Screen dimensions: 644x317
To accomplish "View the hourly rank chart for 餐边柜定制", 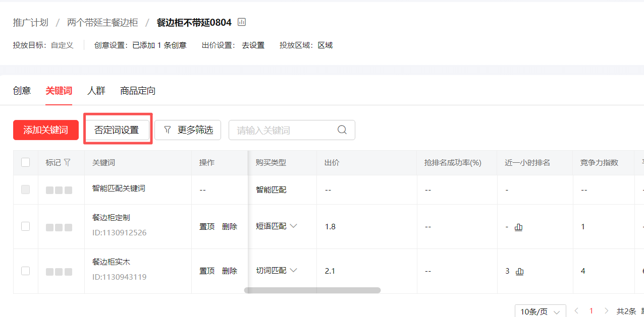I will [x=518, y=227].
